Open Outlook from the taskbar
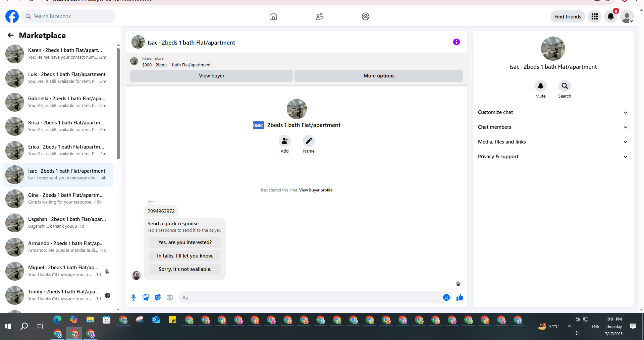 tap(156, 320)
